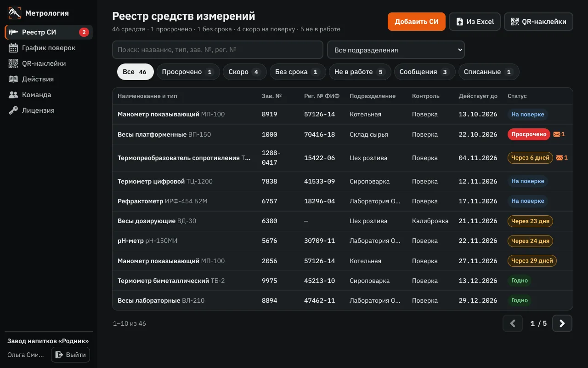Click the book icon for Действия
The height and width of the screenshot is (368, 588).
(x=13, y=79)
